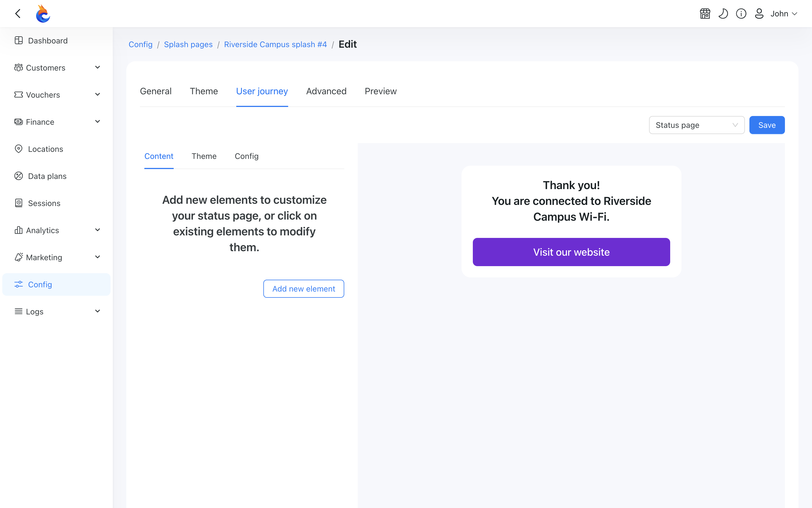
Task: Click the back arrow icon in header
Action: point(18,14)
